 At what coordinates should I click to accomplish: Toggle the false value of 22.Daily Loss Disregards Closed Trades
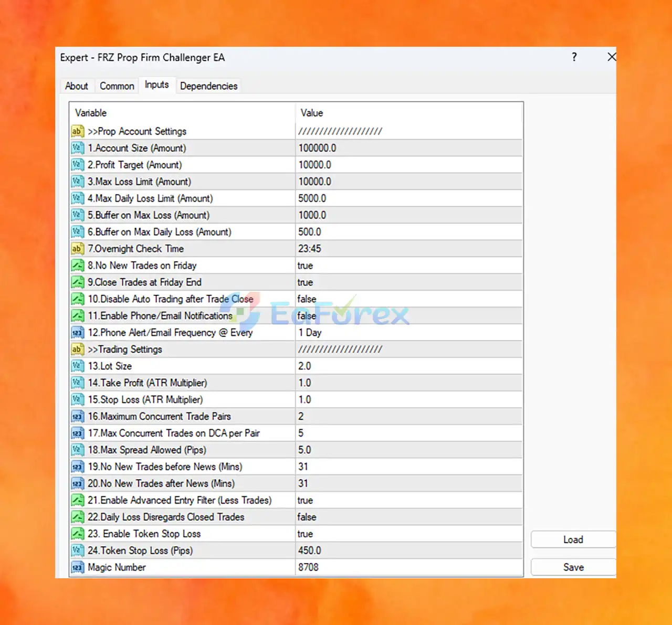click(409, 517)
